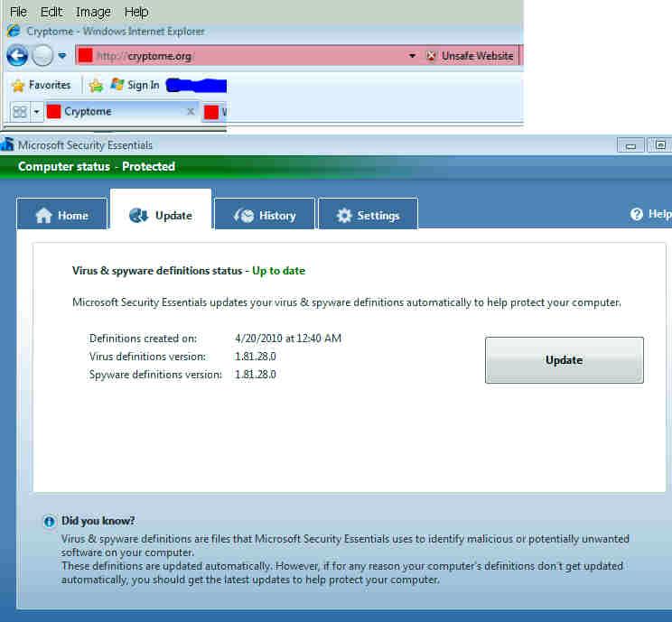Open the Image menu
The width and height of the screenshot is (672, 622).
(93, 12)
